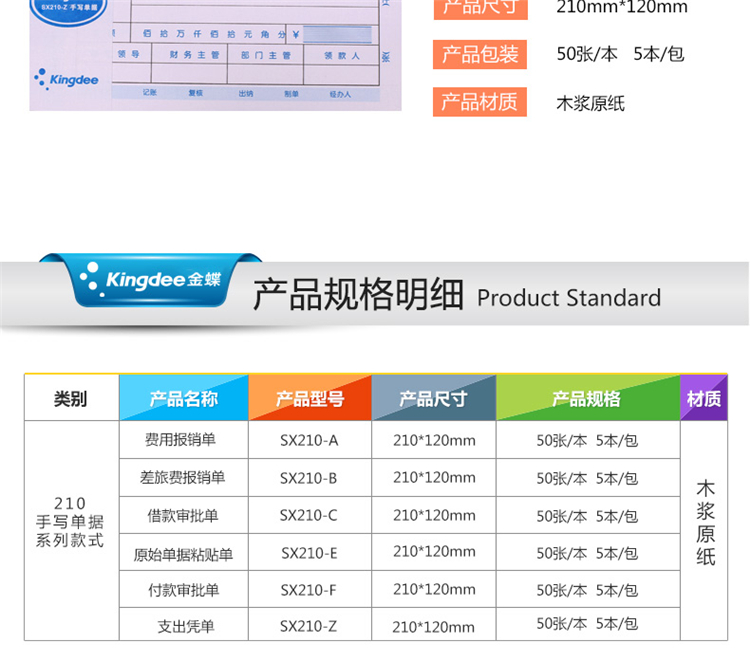This screenshot has width=750, height=660.
Task: Click the Kingdee logo on the voucher image
Action: click(x=67, y=78)
